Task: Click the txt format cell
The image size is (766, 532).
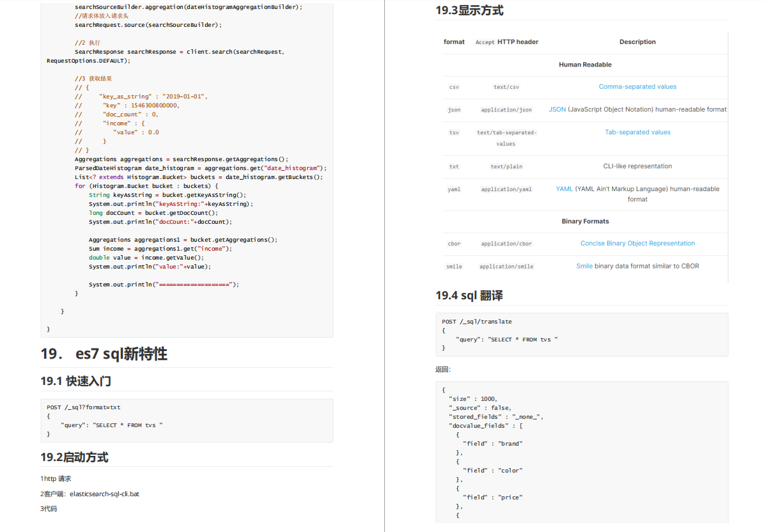Action: 454,167
